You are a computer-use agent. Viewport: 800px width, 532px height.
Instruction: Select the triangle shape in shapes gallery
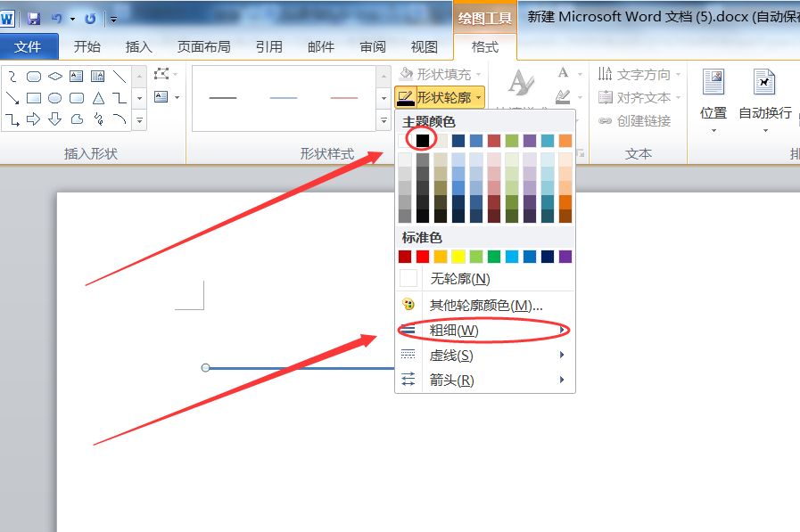tap(98, 98)
